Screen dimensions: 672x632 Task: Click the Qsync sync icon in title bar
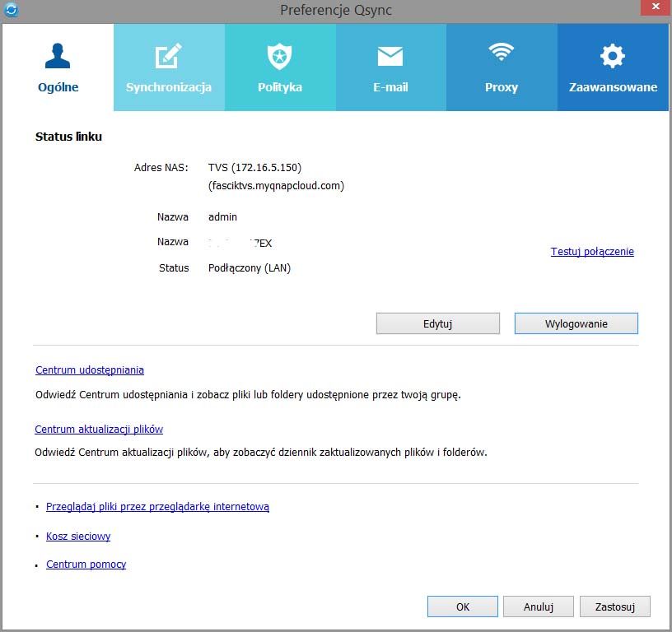(x=11, y=9)
